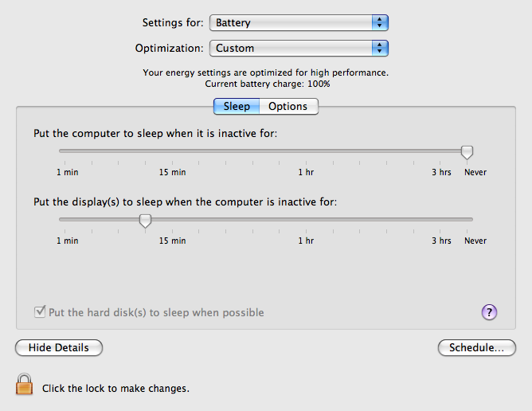Set computer sleep slider to 1 min mark
The height and width of the screenshot is (411, 532).
65,151
